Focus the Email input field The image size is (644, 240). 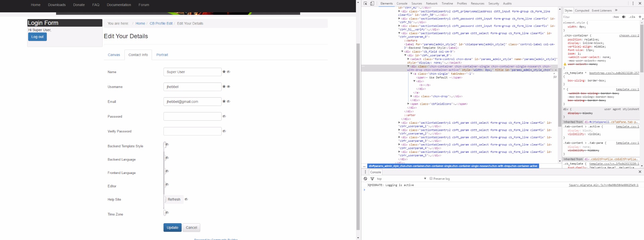click(192, 101)
